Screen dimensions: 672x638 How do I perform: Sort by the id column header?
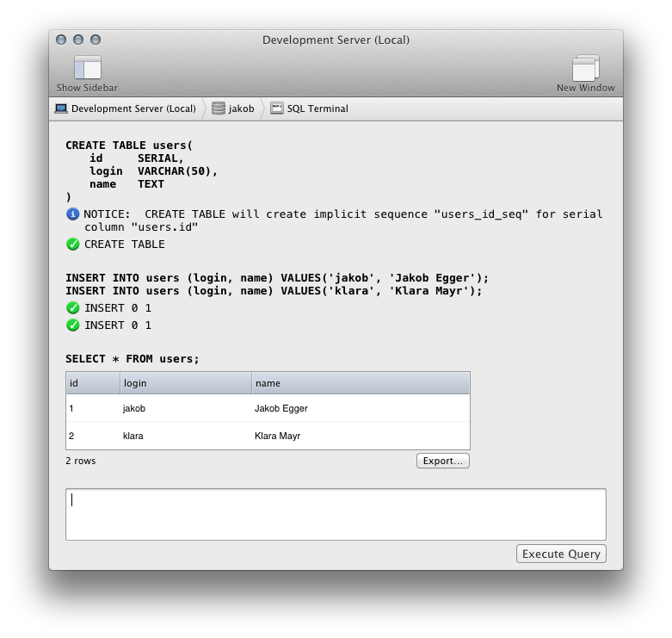pos(93,383)
